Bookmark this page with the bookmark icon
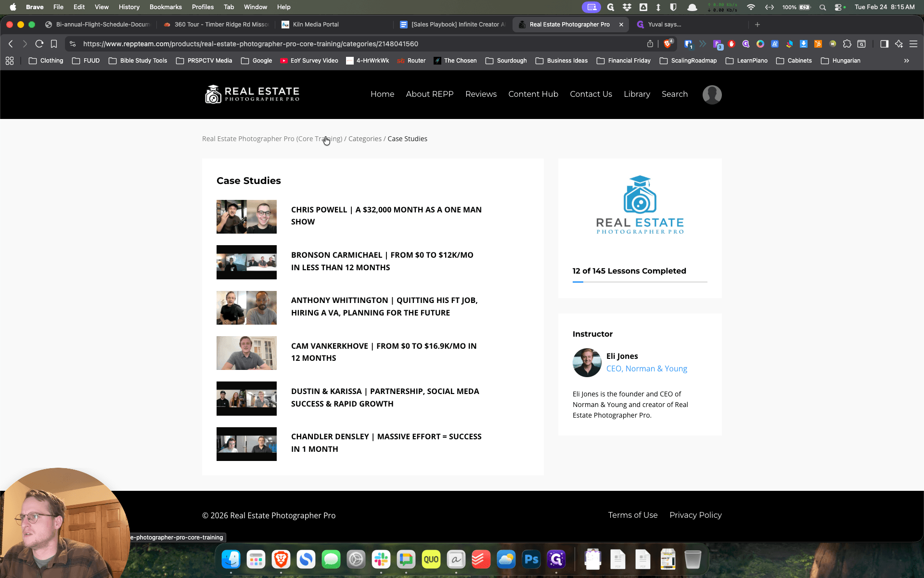924x578 pixels. 54,44
